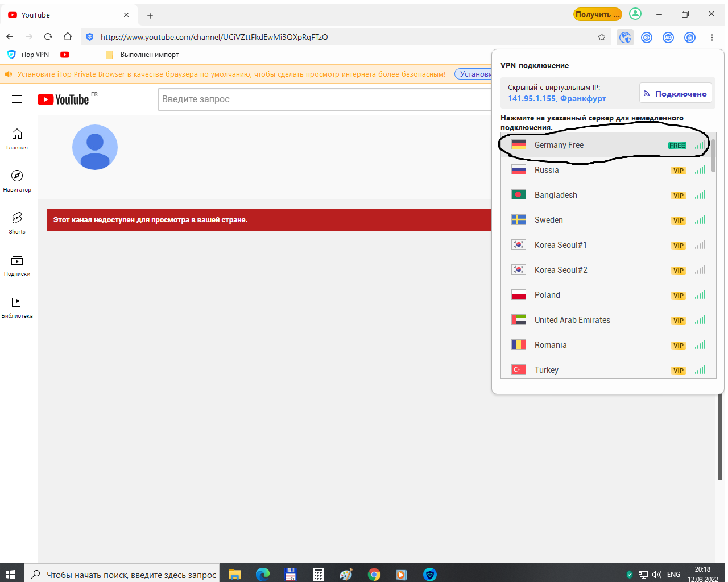Image resolution: width=728 pixels, height=582 pixels.
Task: Click the VIP badge on Russia row
Action: point(679,171)
